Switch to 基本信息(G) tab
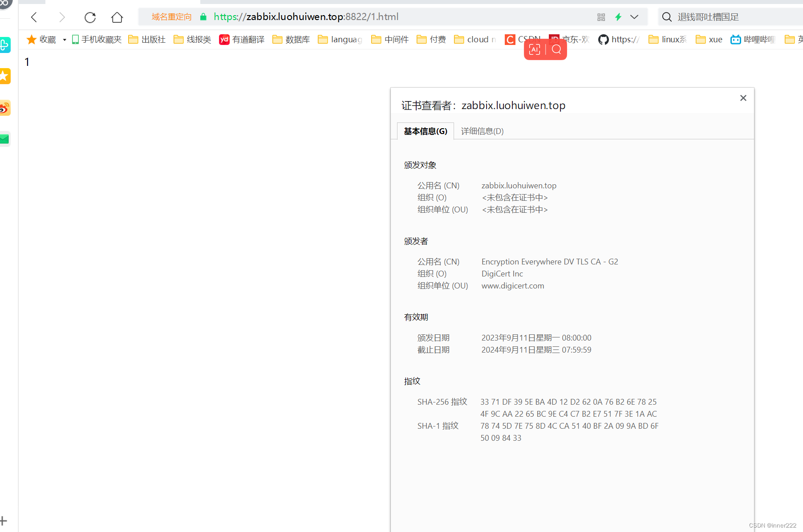 pyautogui.click(x=426, y=131)
